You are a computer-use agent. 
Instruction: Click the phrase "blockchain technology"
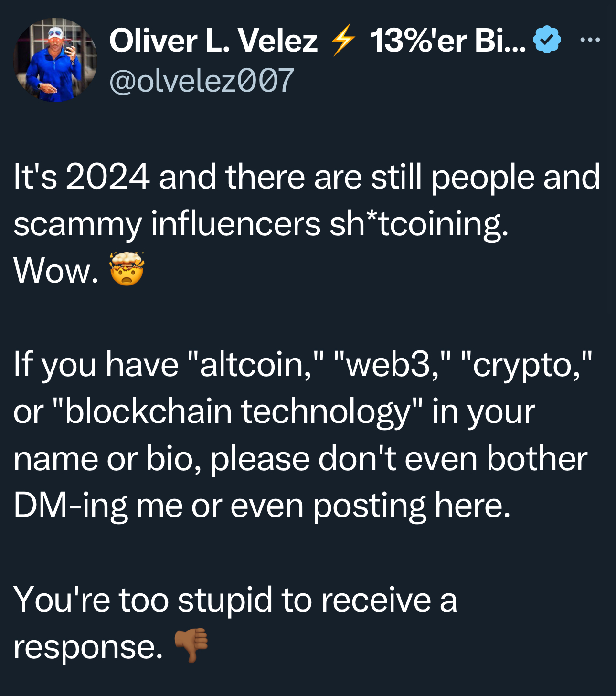coord(238,412)
